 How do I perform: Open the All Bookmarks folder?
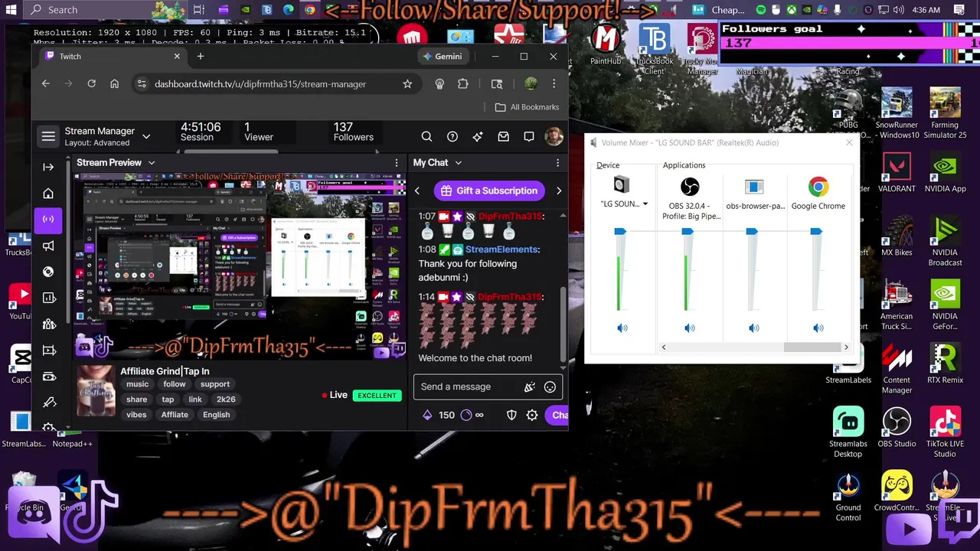click(527, 107)
